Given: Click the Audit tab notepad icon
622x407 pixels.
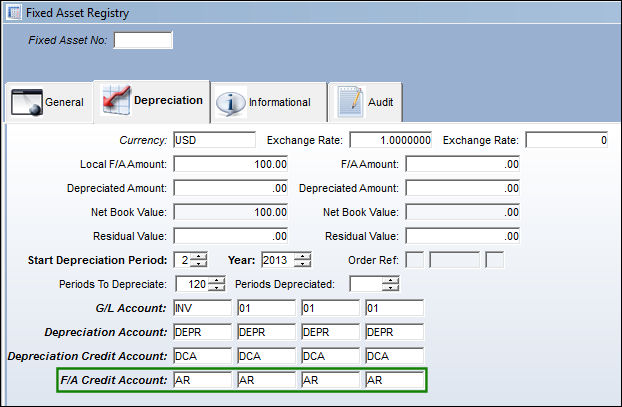Looking at the screenshot, I should 350,102.
